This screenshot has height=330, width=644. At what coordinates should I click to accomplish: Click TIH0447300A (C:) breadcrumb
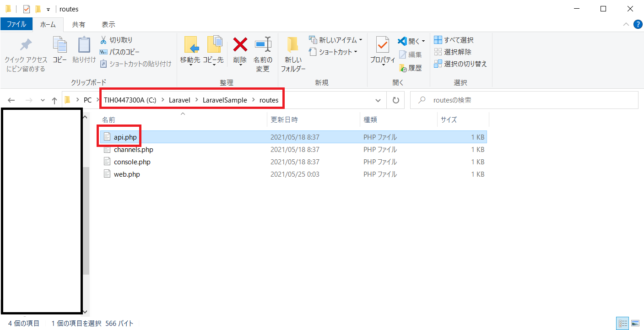130,100
